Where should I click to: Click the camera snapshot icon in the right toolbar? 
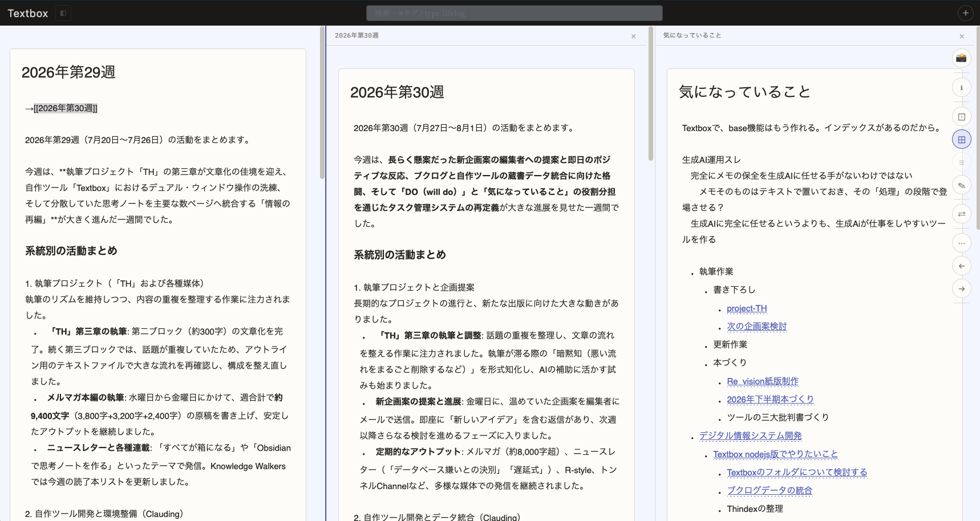pyautogui.click(x=961, y=58)
